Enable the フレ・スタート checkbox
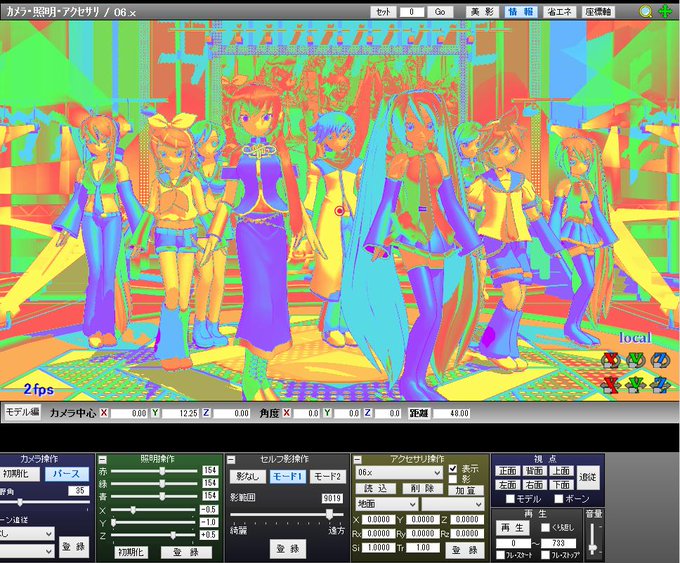The width and height of the screenshot is (680, 563). click(501, 555)
